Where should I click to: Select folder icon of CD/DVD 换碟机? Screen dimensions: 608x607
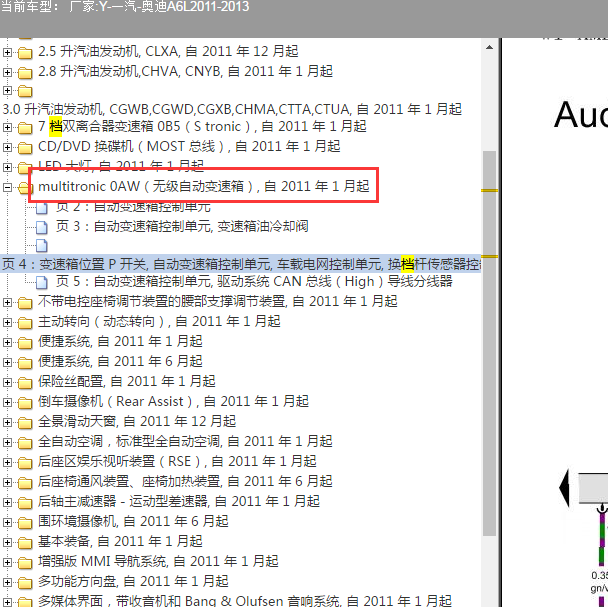pos(25,148)
